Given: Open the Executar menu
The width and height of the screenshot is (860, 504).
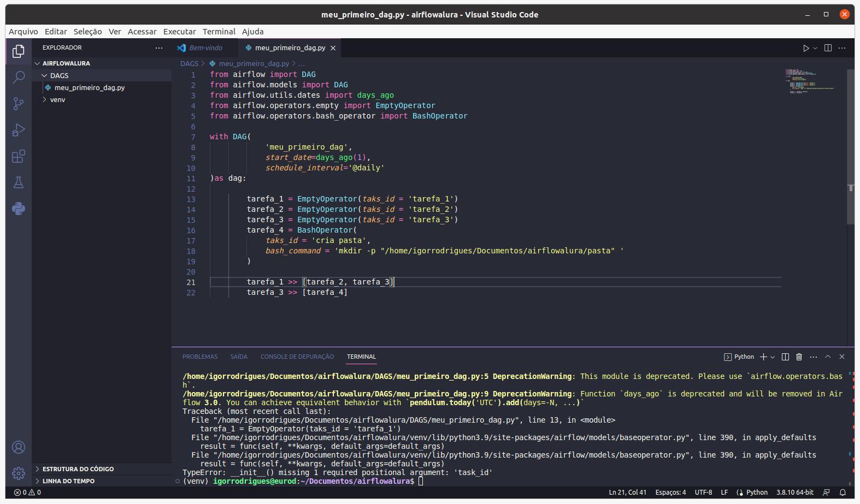Looking at the screenshot, I should pyautogui.click(x=179, y=32).
